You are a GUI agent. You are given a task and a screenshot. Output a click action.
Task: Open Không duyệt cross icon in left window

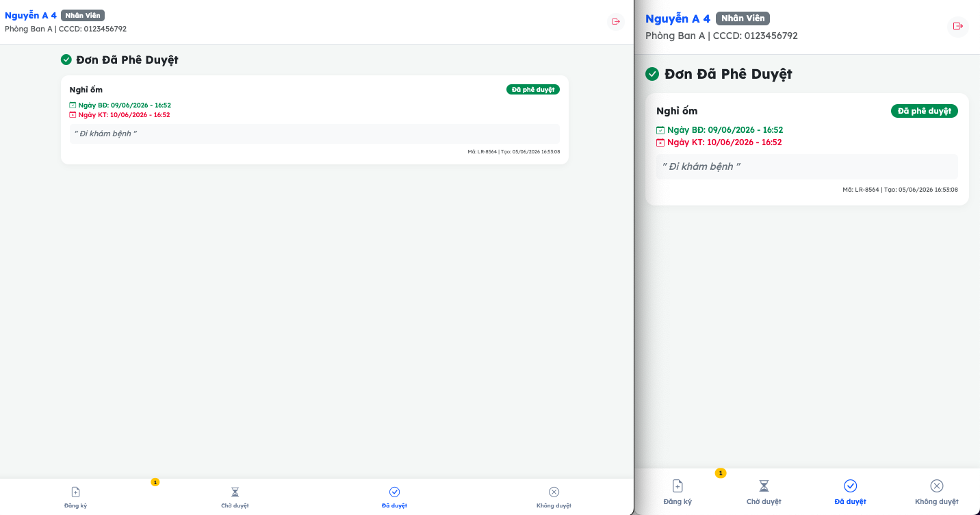tap(554, 492)
